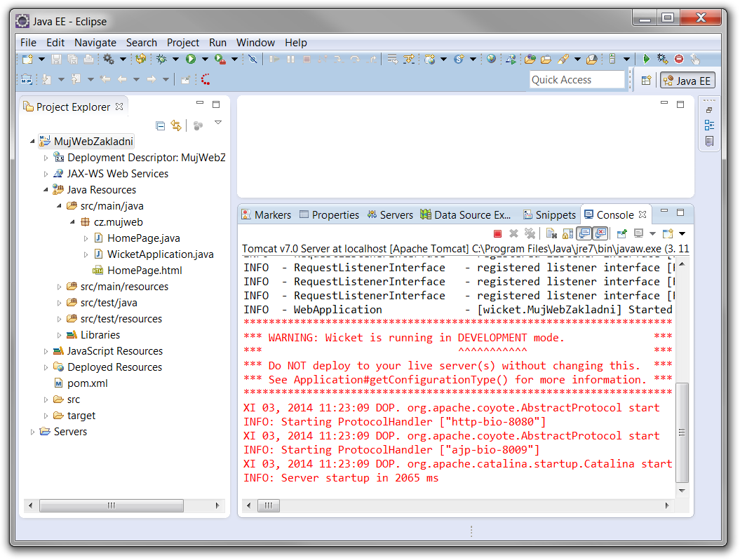740x560 pixels.
Task: Click the New file toolbar icon
Action: 27,60
